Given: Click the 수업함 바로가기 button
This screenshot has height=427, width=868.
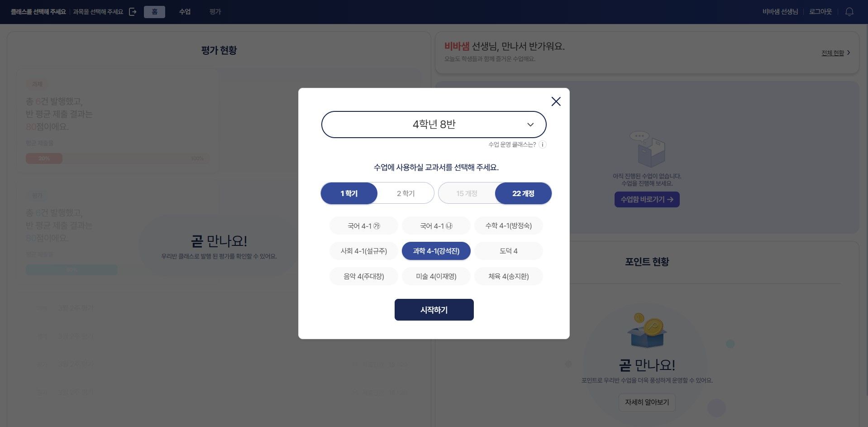Looking at the screenshot, I should (647, 199).
